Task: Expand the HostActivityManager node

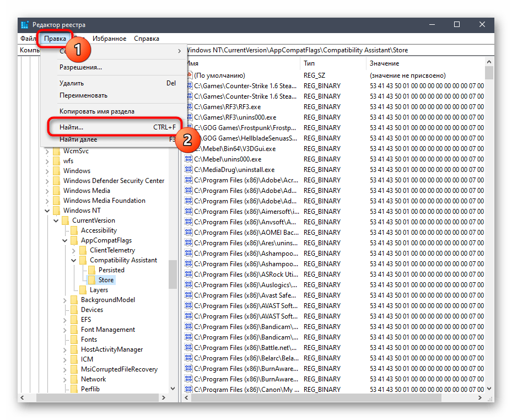Action: tap(65, 350)
